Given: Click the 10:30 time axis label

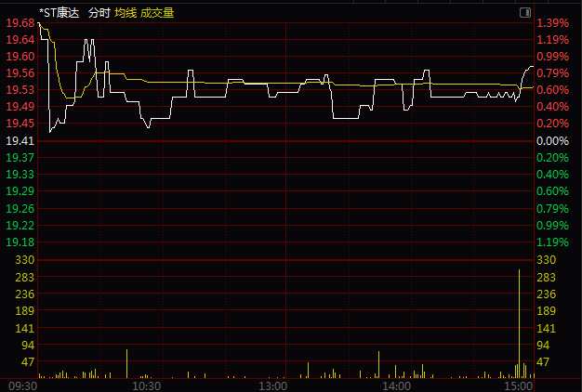Looking at the screenshot, I should pos(147,386).
